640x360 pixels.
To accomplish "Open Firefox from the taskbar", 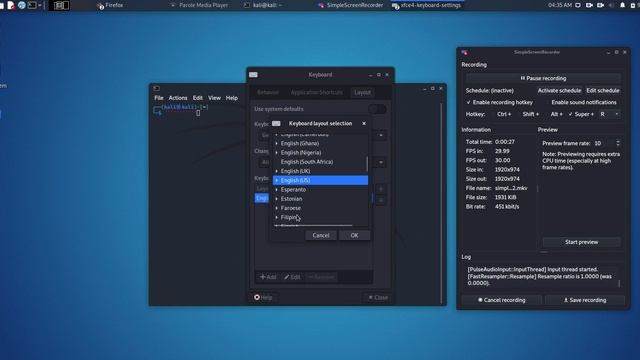I will click(110, 5).
